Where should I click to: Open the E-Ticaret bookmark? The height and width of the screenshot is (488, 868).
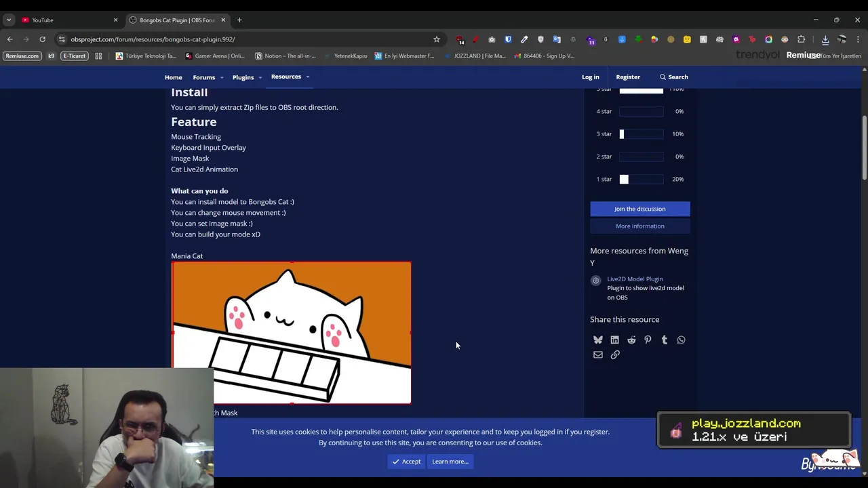coord(74,56)
